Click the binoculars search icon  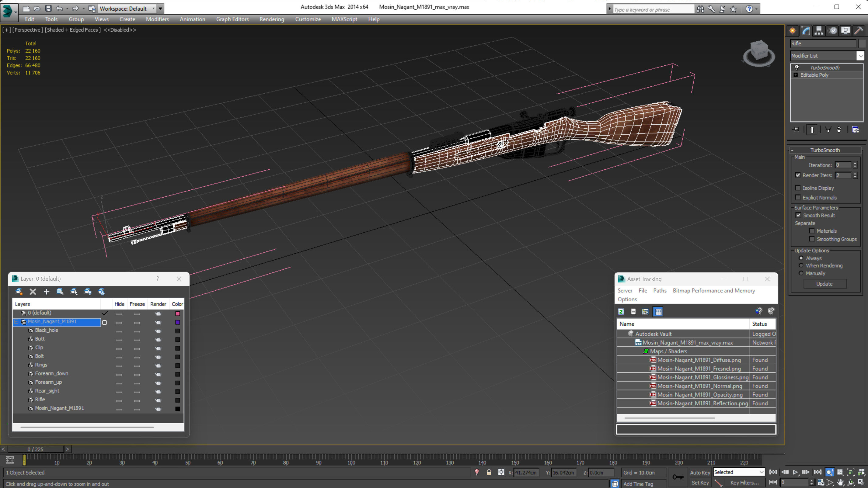[x=700, y=9]
